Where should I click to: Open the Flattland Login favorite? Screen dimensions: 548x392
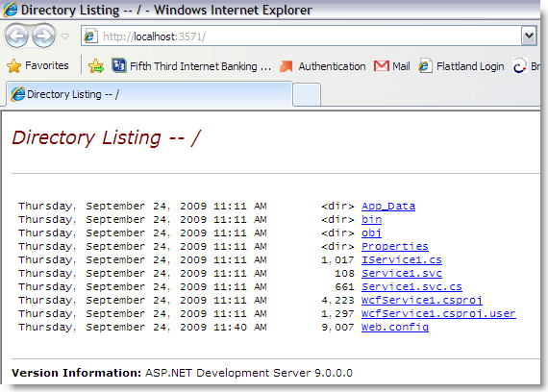click(461, 66)
